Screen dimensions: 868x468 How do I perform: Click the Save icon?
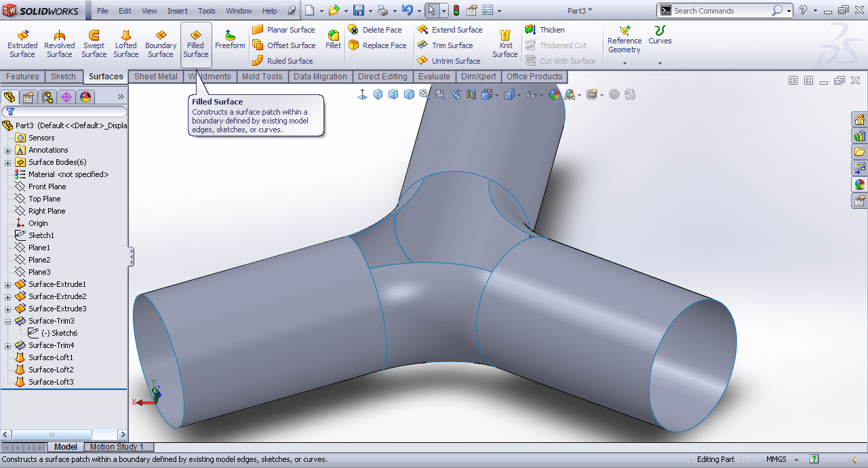(x=359, y=10)
